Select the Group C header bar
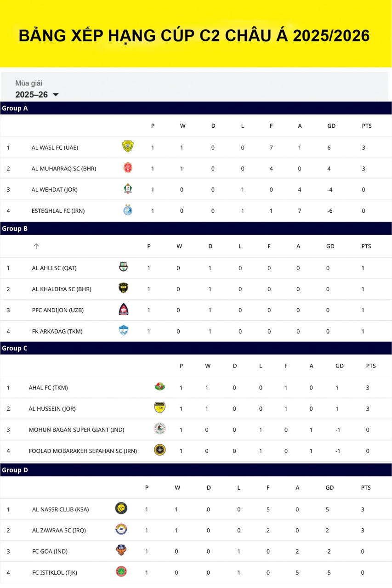Image resolution: width=392 pixels, height=588 pixels. coord(196,348)
